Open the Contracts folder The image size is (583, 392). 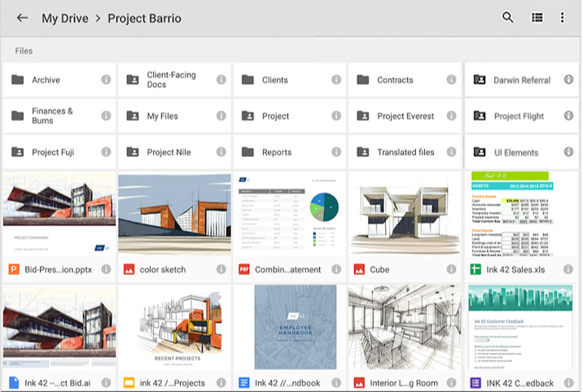(405, 80)
